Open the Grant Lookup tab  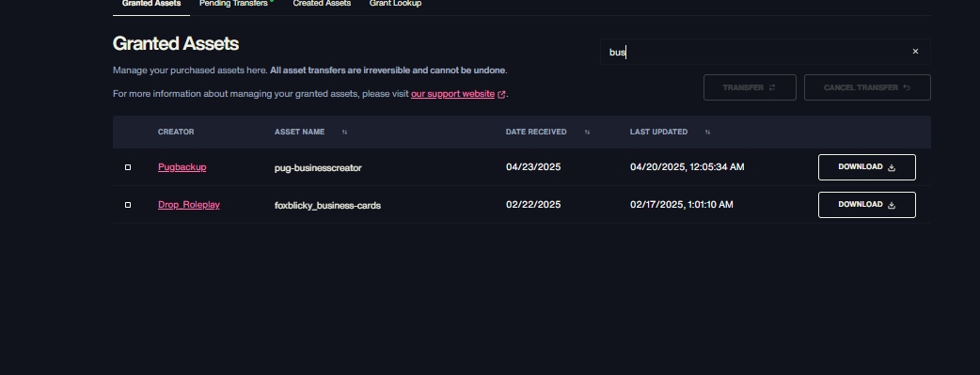[x=395, y=4]
